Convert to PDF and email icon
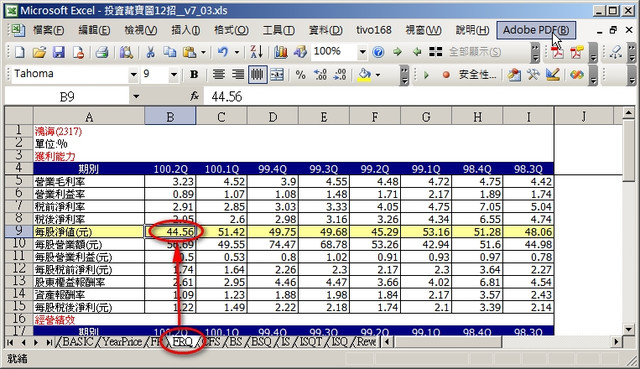The width and height of the screenshot is (640, 369). tap(577, 53)
